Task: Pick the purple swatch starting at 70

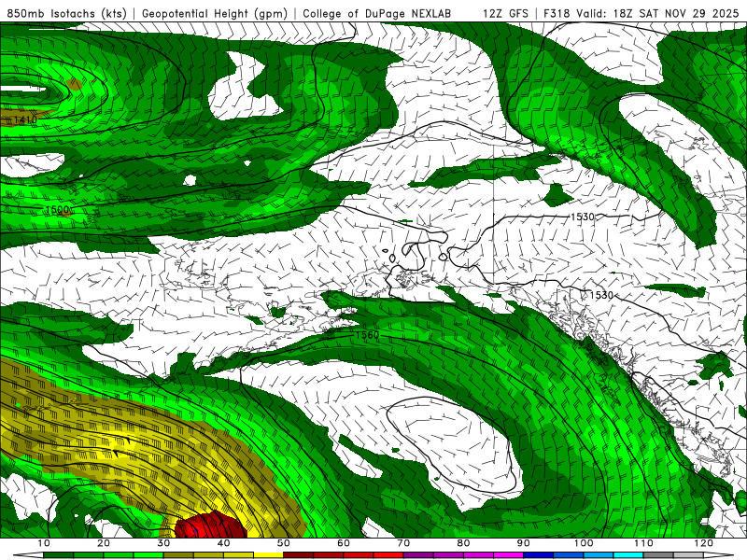Action: pos(418,555)
